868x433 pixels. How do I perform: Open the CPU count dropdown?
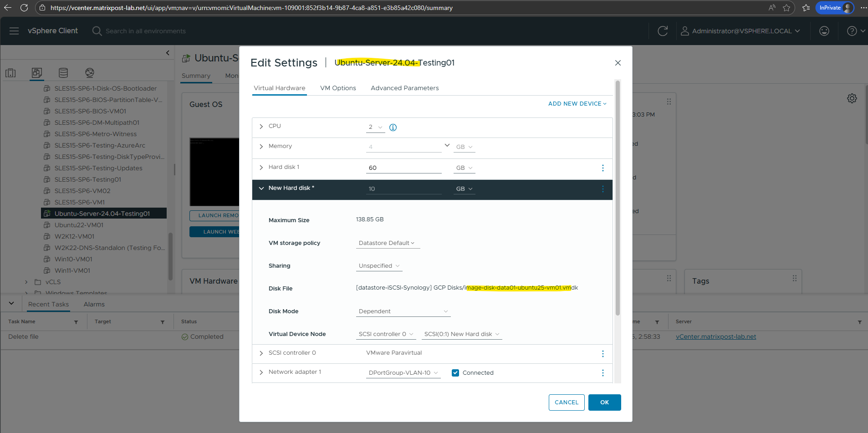coord(376,127)
